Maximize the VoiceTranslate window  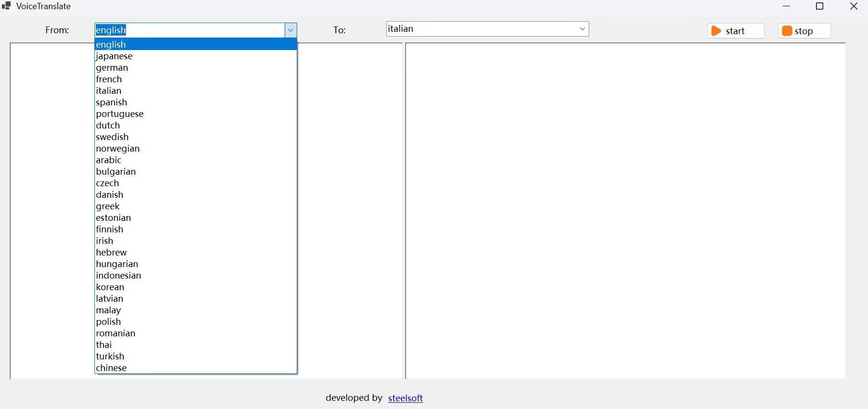819,6
